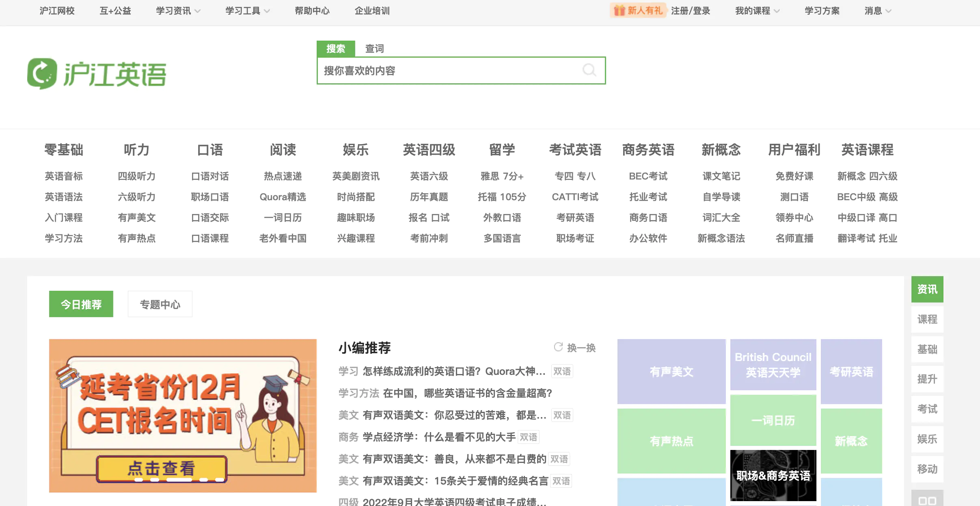
Task: Click the 换一换 refresh icon
Action: pyautogui.click(x=558, y=347)
